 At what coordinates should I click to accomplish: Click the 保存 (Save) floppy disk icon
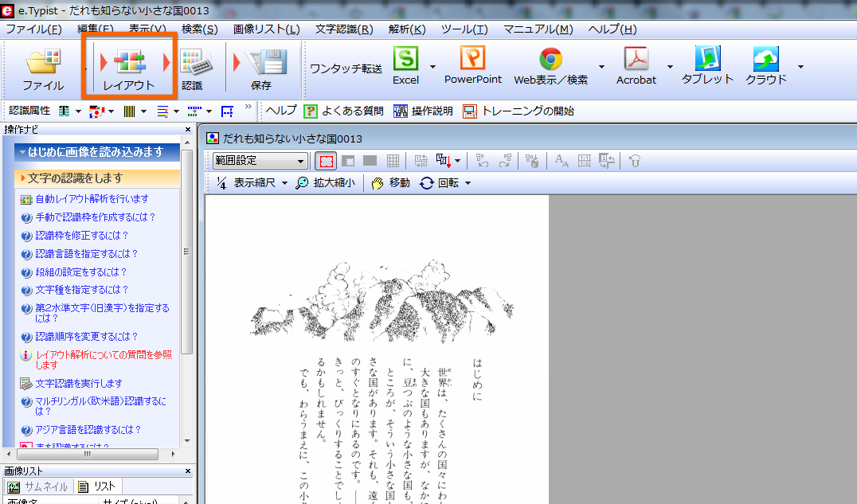coord(265,64)
